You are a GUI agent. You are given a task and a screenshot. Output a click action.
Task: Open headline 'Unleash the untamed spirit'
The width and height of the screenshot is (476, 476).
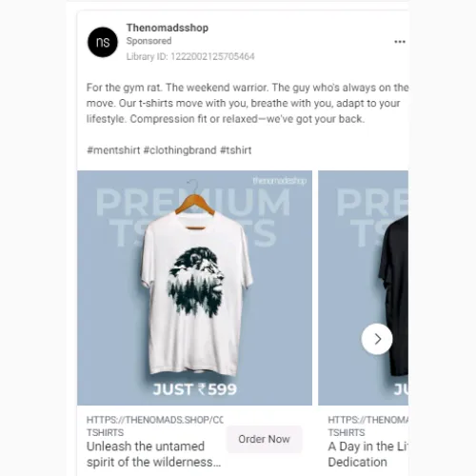153,454
